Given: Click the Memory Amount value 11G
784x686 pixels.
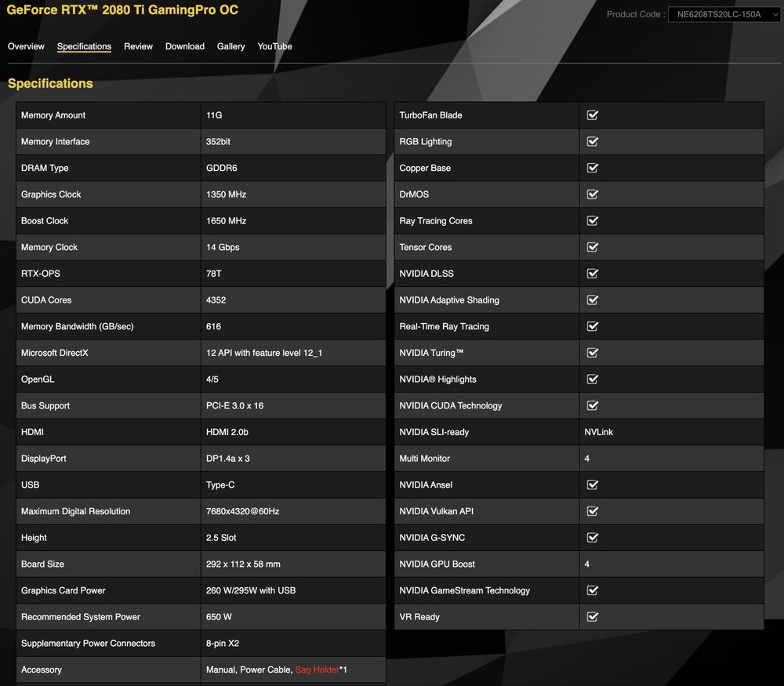Looking at the screenshot, I should click(214, 115).
